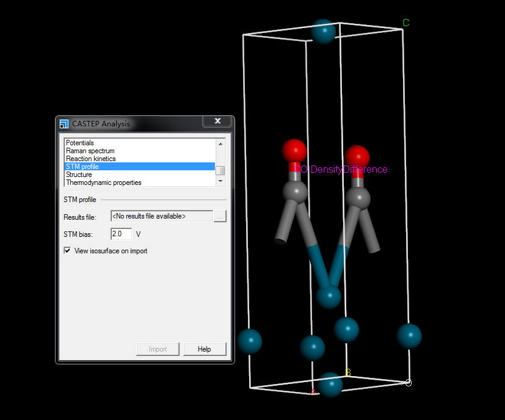Open Help for CASTEP Analysis
The height and width of the screenshot is (420, 505).
coord(205,349)
